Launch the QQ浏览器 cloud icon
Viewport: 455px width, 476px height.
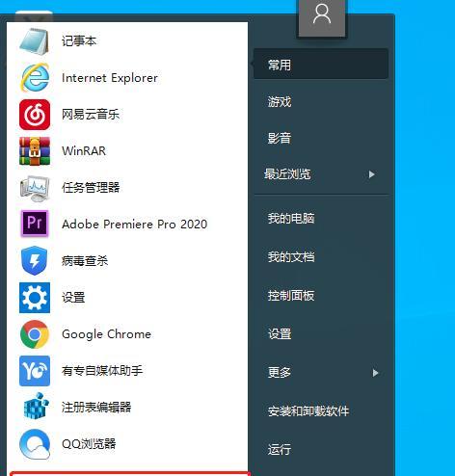(35, 444)
